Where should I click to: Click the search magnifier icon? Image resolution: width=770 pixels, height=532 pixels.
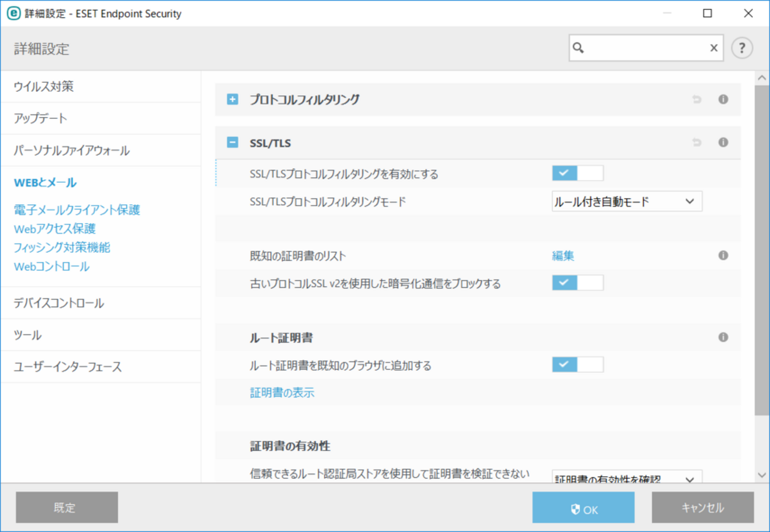(x=579, y=48)
